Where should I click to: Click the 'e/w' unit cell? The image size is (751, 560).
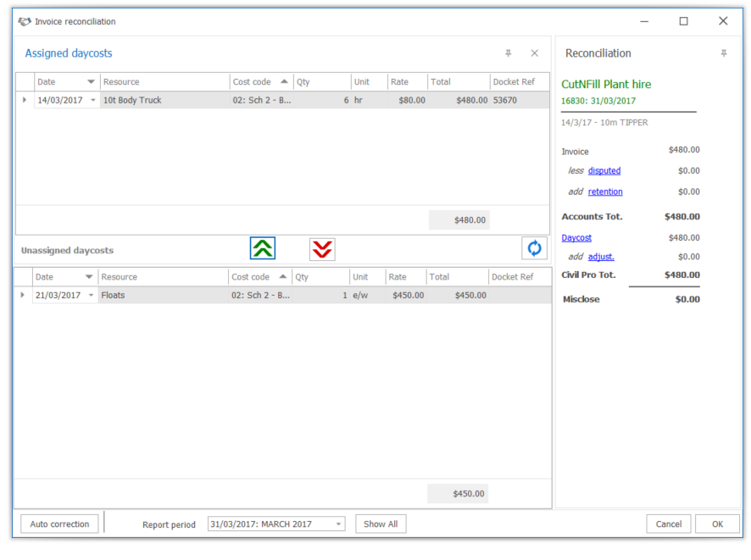coord(367,296)
